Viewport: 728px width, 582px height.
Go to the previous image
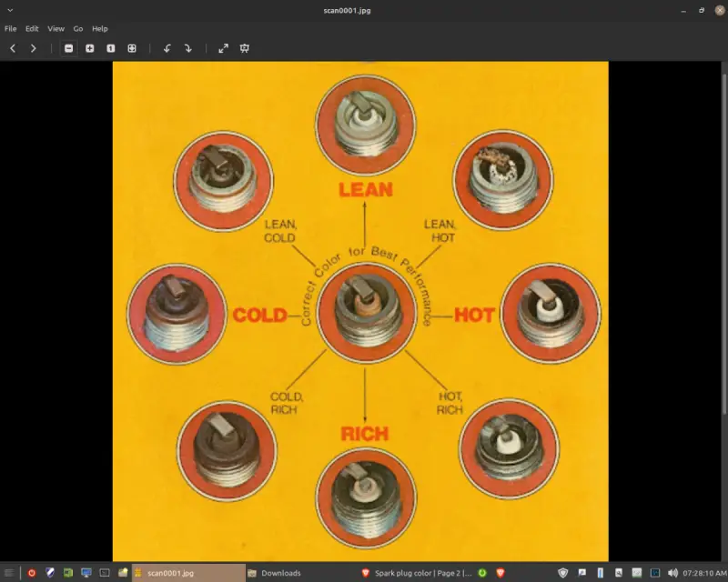13,48
